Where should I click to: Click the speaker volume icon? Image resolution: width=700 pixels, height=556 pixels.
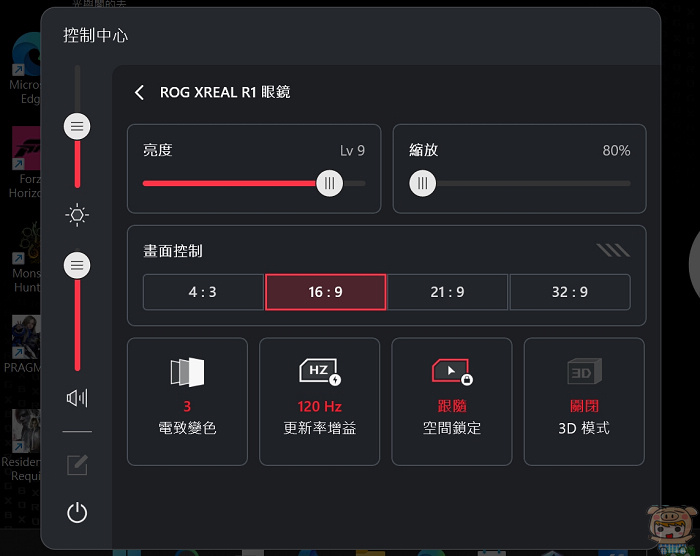77,397
